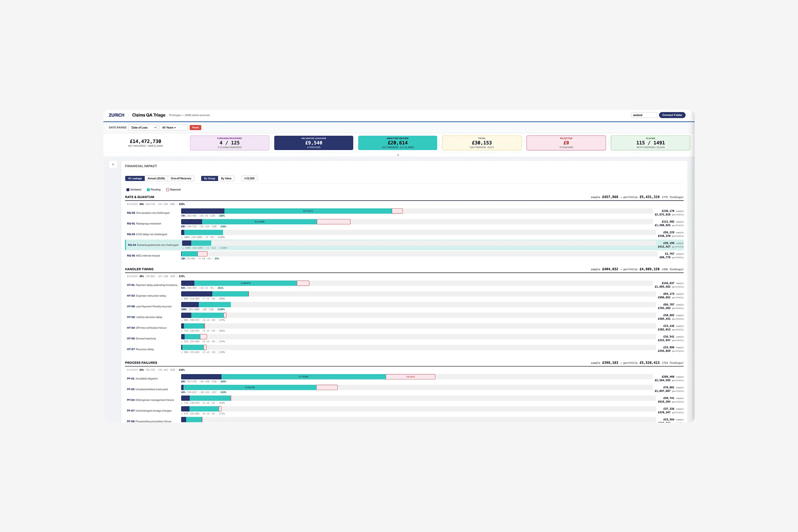798x532 pixels.
Task: Select the HT-02 Liability decision delay row
Action: pyautogui.click(x=405, y=317)
